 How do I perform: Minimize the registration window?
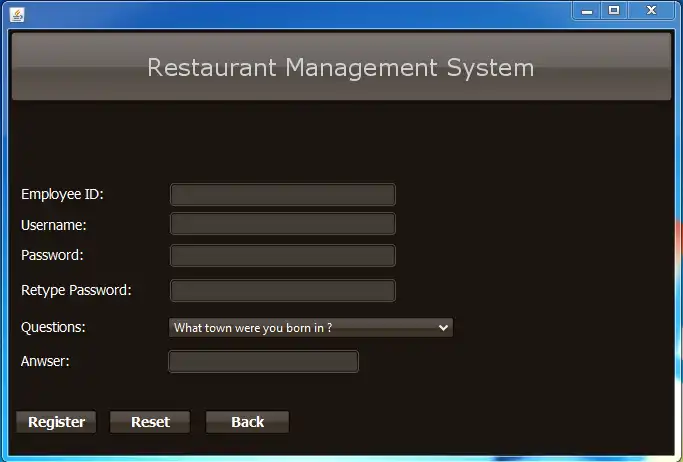click(587, 10)
